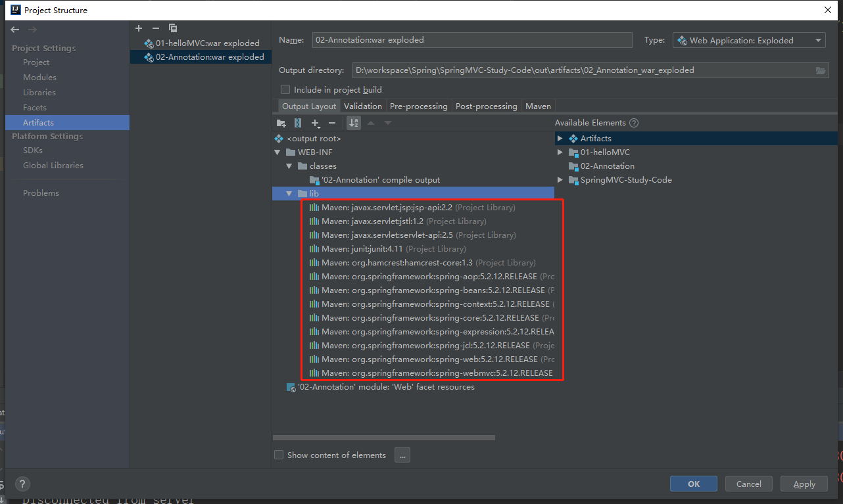Select the spring-core library entry
The image size is (843, 504).
click(x=432, y=318)
